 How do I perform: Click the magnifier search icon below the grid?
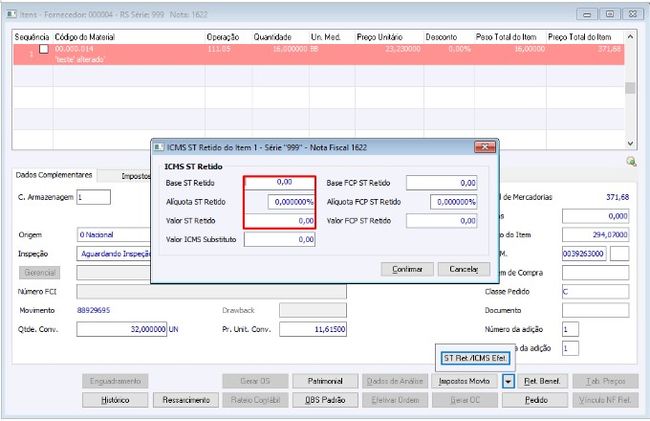(x=631, y=162)
